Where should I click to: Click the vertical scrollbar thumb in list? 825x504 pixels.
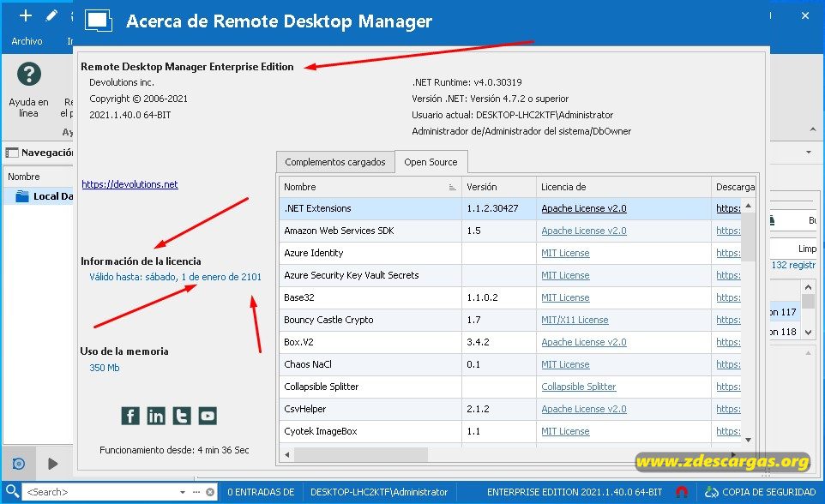click(748, 237)
